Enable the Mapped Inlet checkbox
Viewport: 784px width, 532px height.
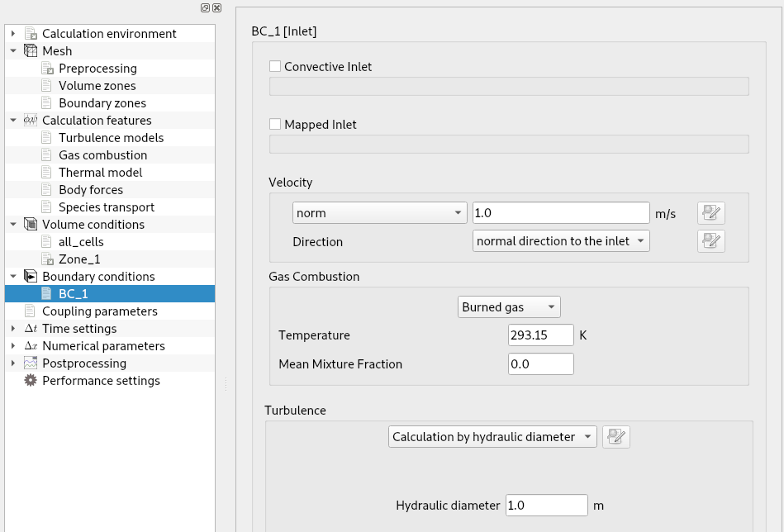pos(275,124)
